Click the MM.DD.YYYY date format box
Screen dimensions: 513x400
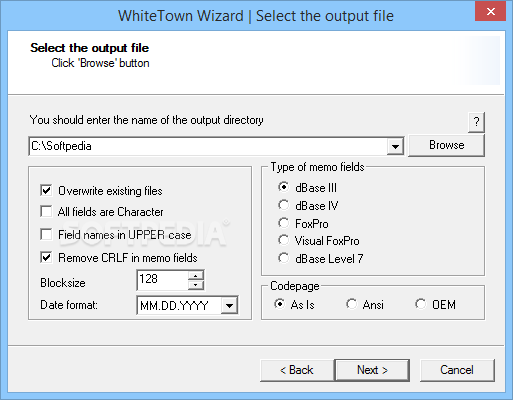point(179,305)
